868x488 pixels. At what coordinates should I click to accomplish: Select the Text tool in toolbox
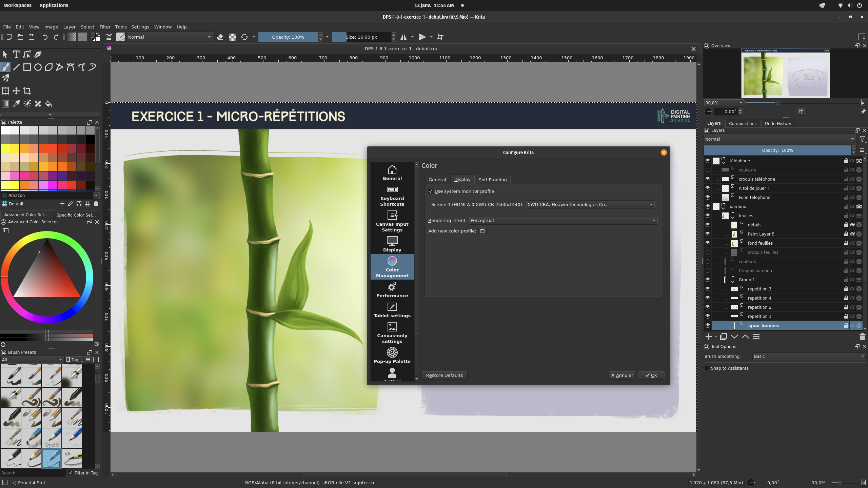pos(16,54)
